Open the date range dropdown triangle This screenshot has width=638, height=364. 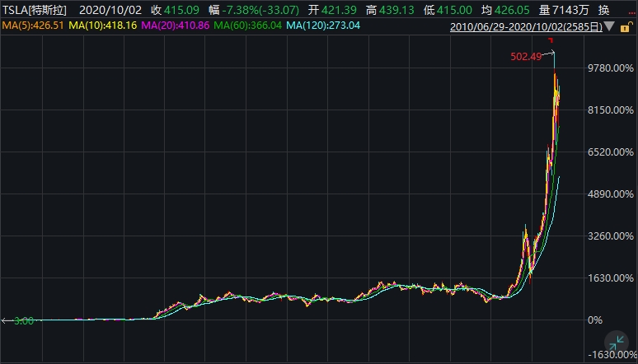(x=609, y=27)
